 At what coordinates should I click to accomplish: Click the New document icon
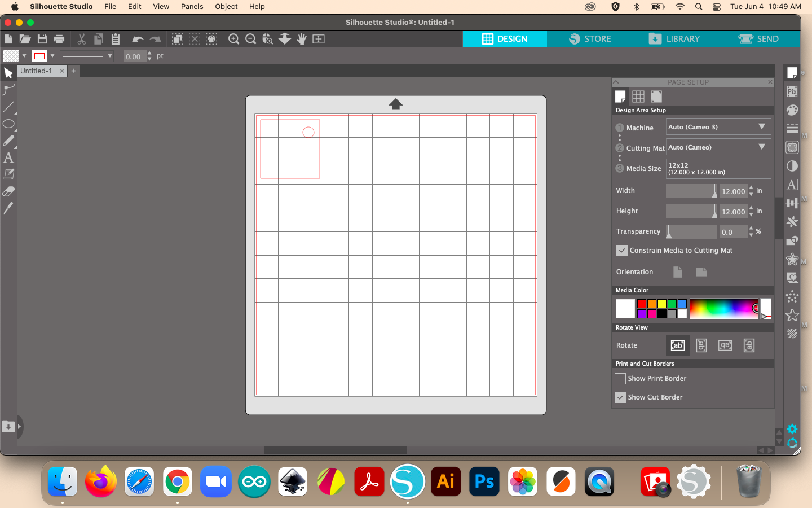8,39
